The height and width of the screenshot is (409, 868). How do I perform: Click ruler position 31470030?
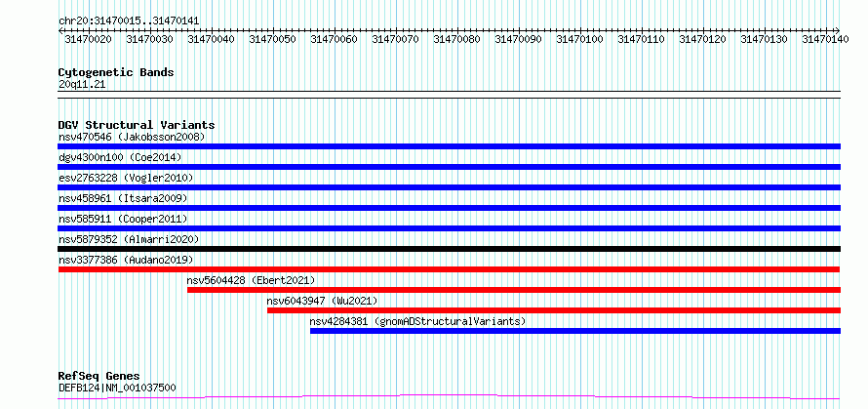(149, 39)
